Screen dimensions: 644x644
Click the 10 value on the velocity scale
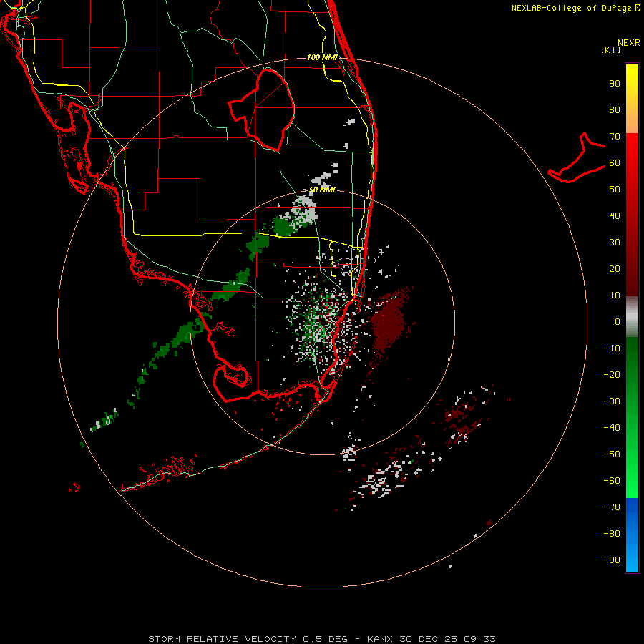point(615,296)
